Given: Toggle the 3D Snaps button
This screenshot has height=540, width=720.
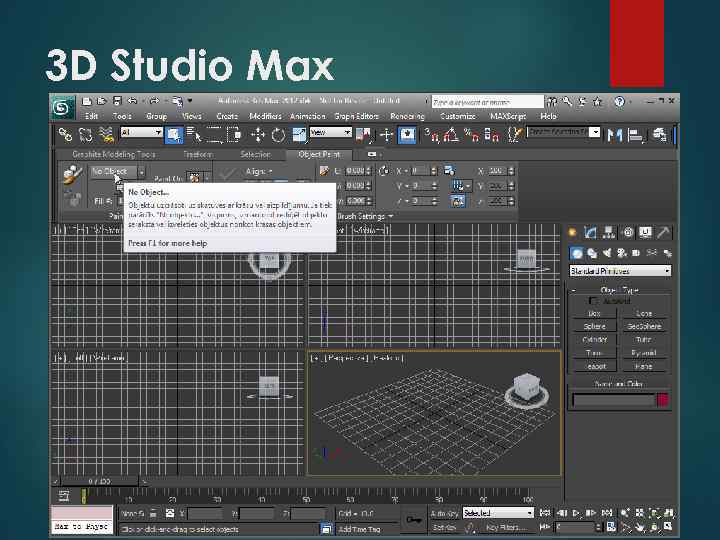Looking at the screenshot, I should click(x=432, y=135).
